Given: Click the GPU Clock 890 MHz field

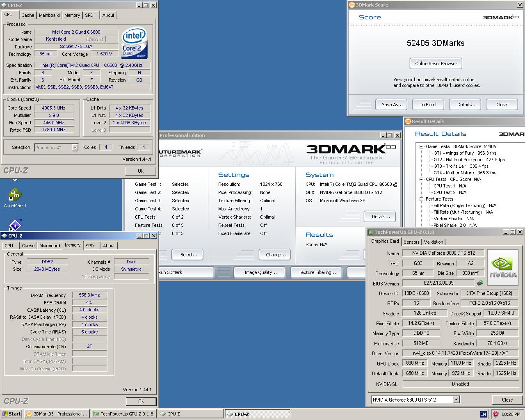Looking at the screenshot, I should click(x=415, y=363).
